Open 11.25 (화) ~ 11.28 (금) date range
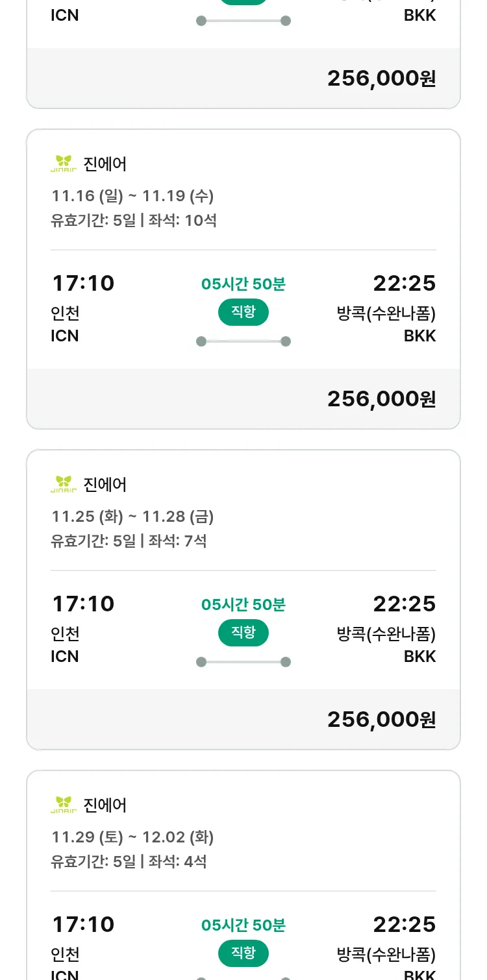Image resolution: width=487 pixels, height=980 pixels. [132, 516]
